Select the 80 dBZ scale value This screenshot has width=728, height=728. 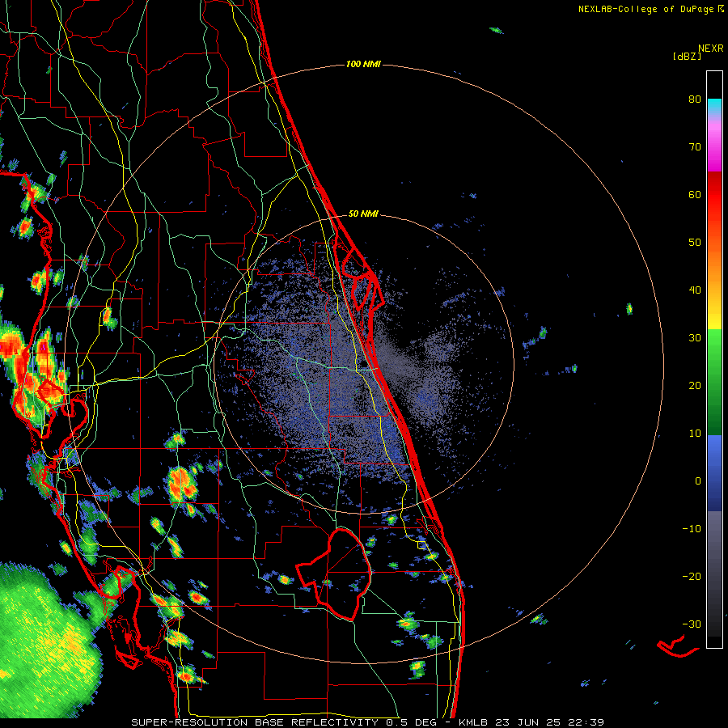[695, 99]
